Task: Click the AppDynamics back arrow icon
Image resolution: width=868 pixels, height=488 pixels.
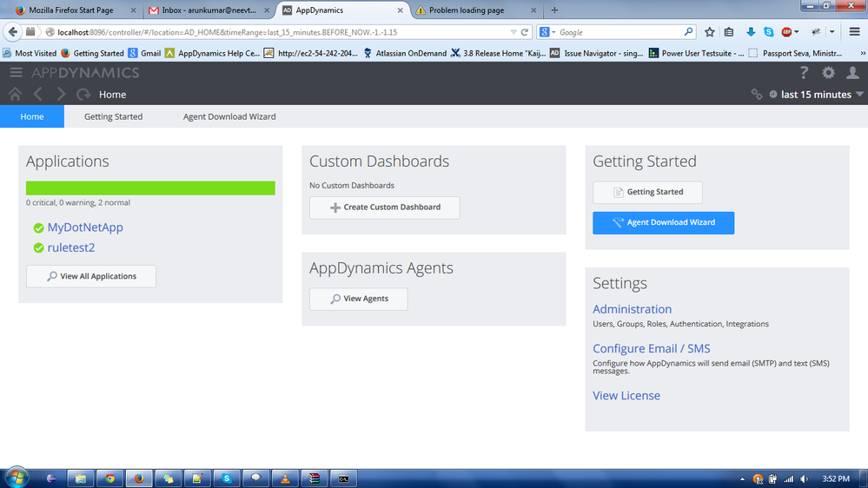Action: click(37, 94)
